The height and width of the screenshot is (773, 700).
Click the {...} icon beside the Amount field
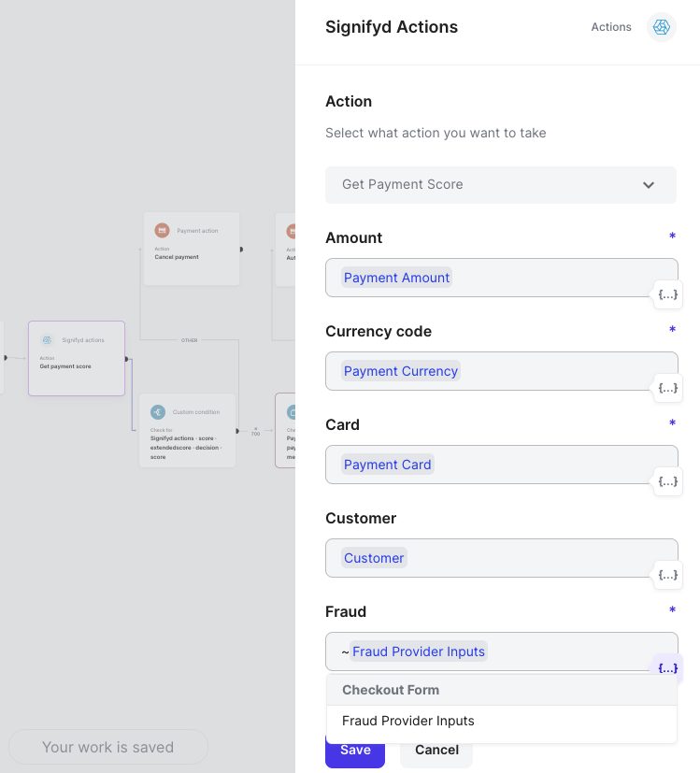tap(667, 294)
